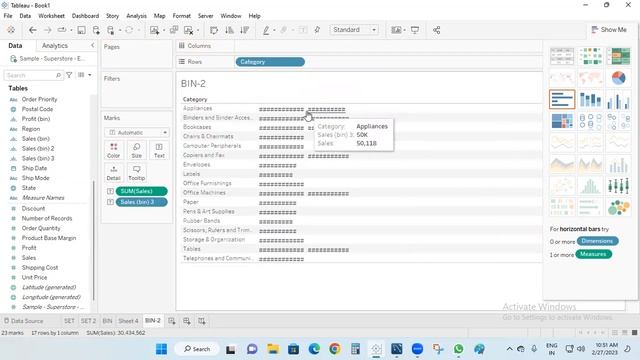Click the New Worksheet toolbar icon

click(154, 30)
